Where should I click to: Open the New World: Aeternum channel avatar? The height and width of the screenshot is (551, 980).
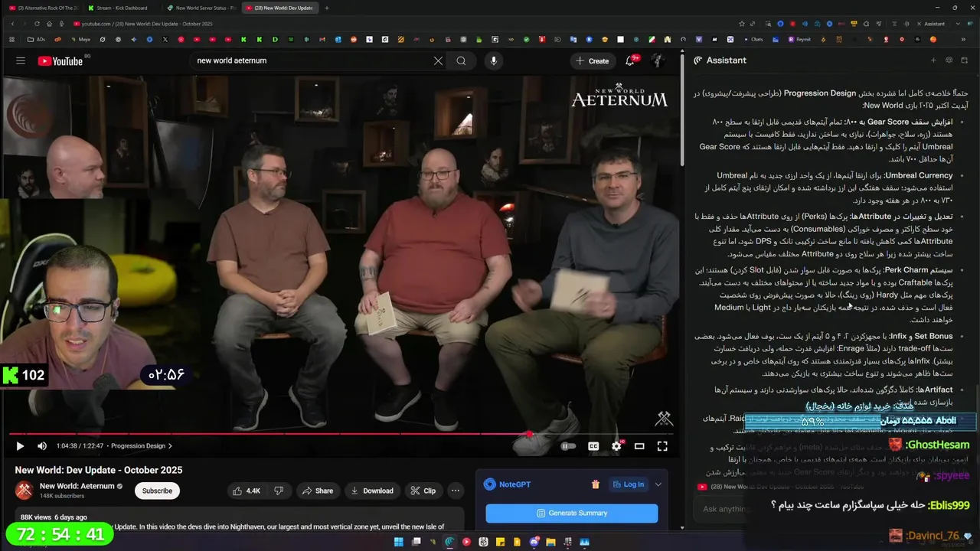24,490
